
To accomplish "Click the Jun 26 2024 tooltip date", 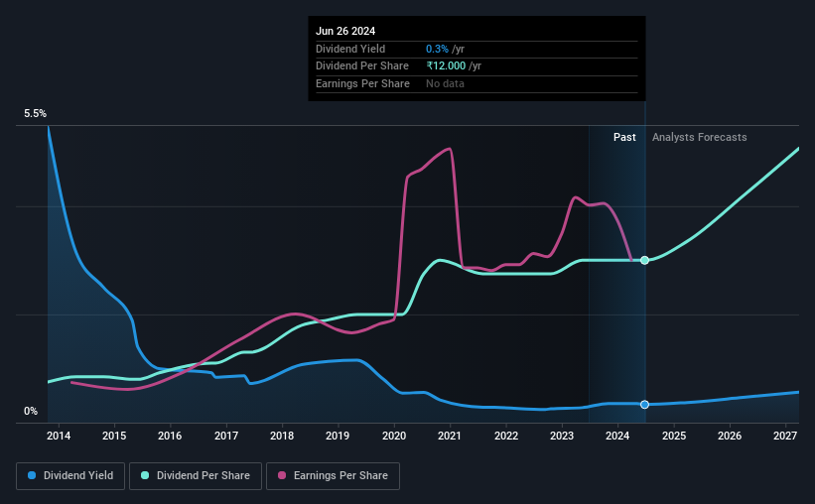I will pyautogui.click(x=345, y=31).
